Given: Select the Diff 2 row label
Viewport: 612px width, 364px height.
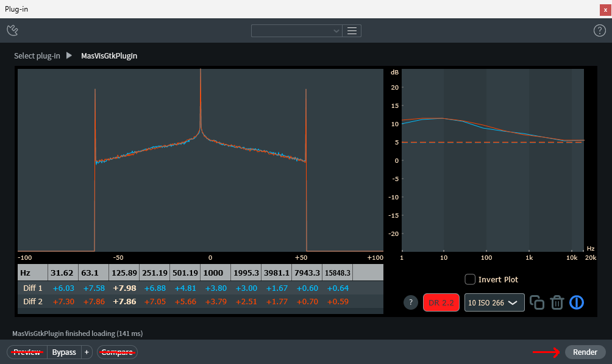Looking at the screenshot, I should [x=33, y=302].
